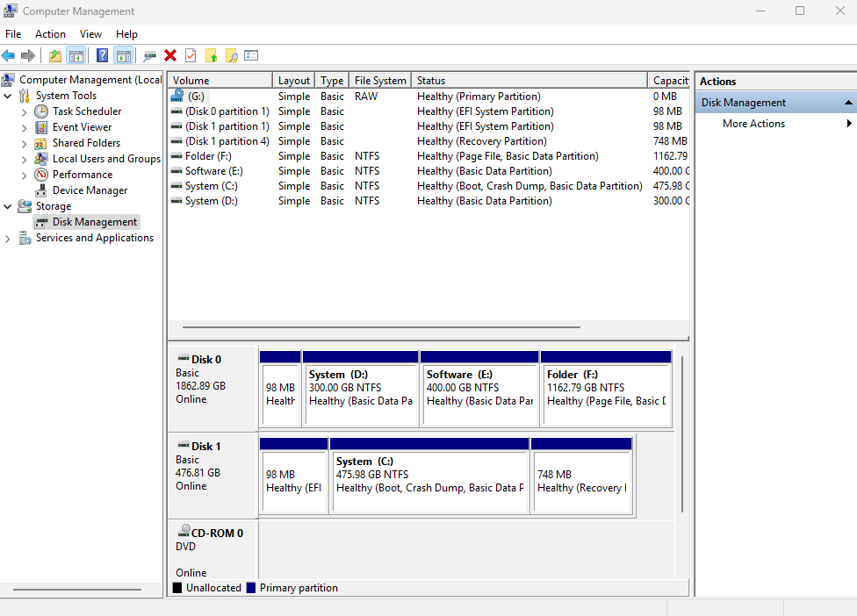Click the red X delete icon
Image resolution: width=857 pixels, height=616 pixels.
tap(170, 56)
